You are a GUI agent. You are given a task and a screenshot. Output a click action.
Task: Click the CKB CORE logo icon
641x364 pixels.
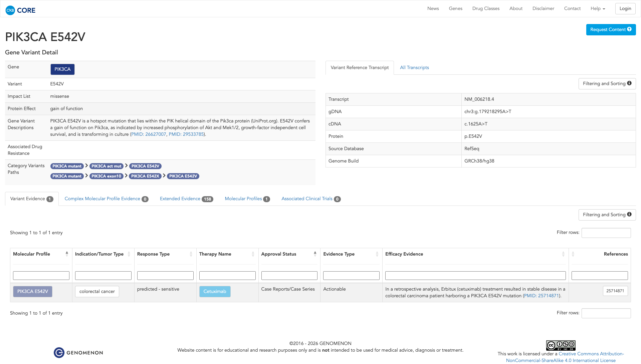(10, 10)
